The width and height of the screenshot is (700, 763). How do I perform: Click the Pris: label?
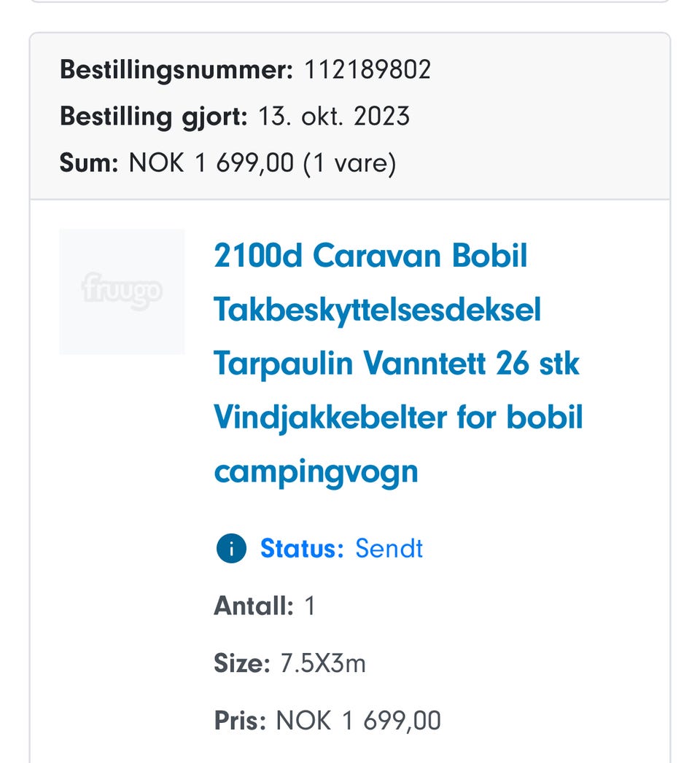click(240, 721)
